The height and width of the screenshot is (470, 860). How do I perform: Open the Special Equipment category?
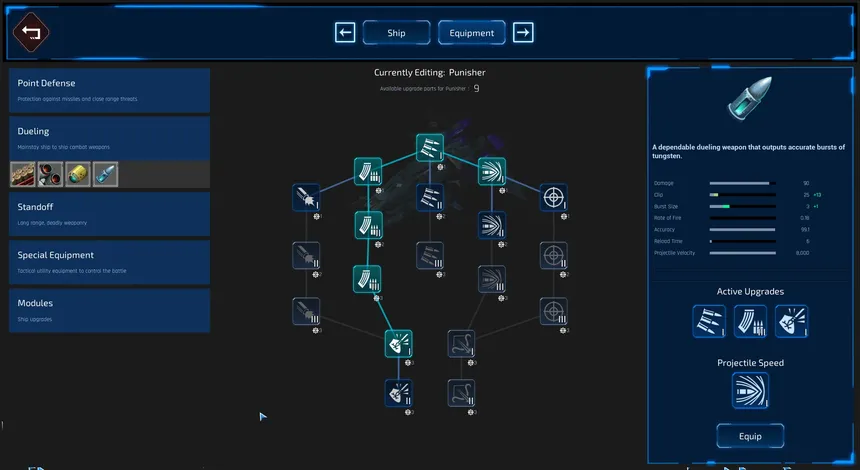110,262
